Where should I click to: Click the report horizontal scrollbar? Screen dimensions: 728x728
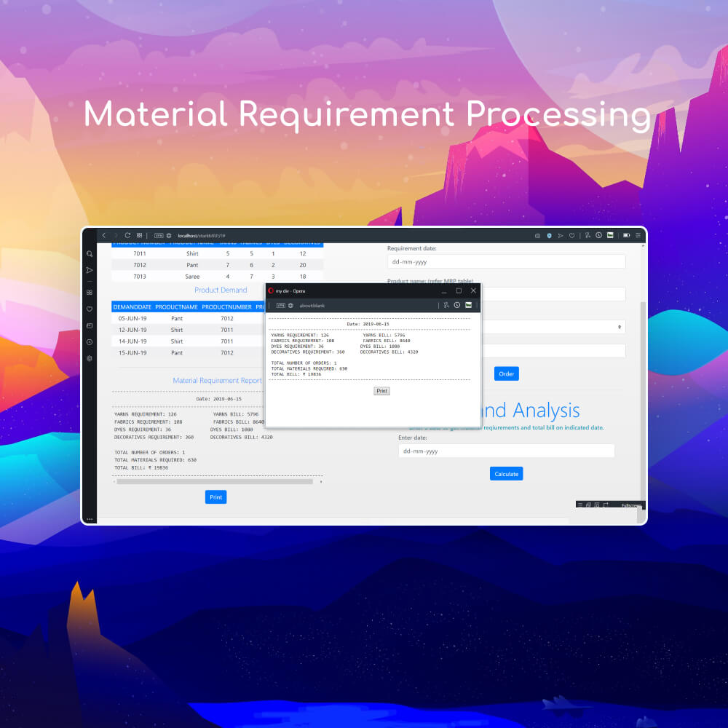(x=215, y=482)
